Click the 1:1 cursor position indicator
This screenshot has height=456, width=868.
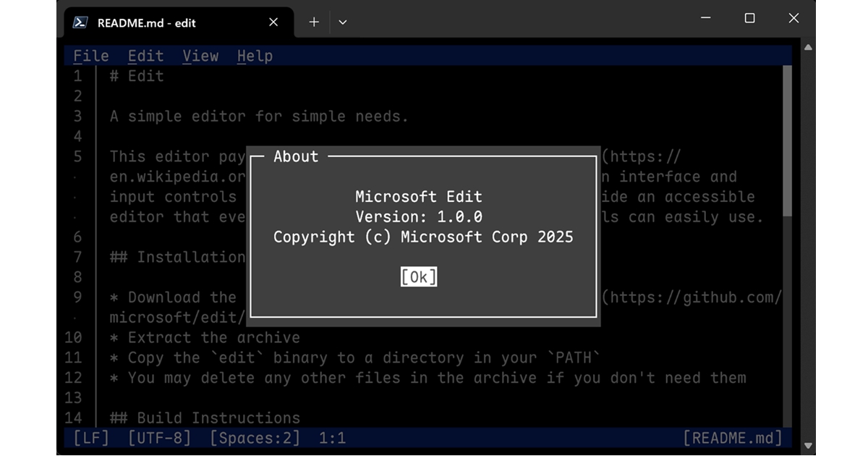pyautogui.click(x=332, y=438)
